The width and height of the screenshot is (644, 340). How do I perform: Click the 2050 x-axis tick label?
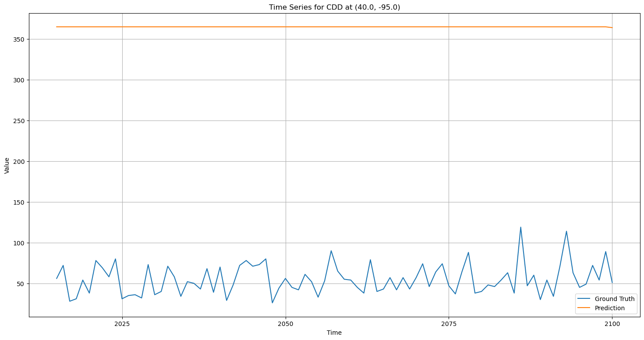tap(286, 324)
